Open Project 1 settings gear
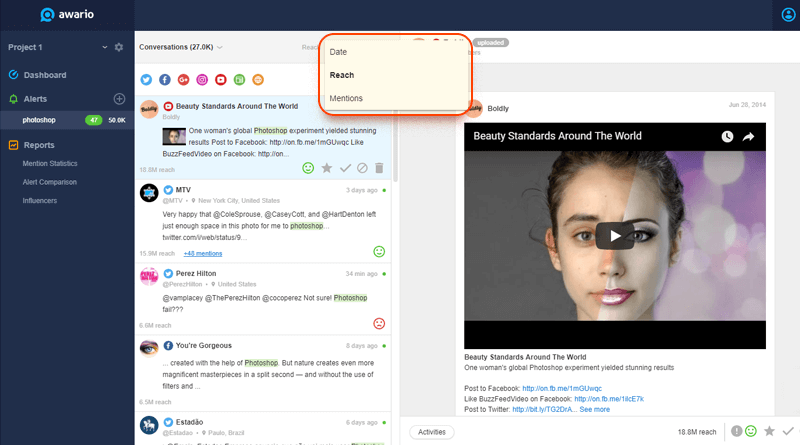 pyautogui.click(x=119, y=47)
